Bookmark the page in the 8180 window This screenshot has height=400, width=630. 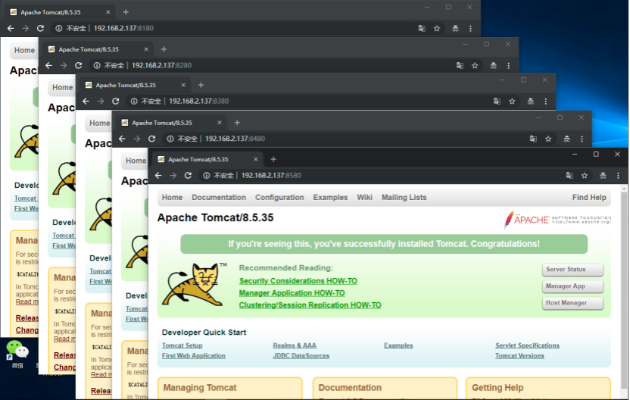click(x=437, y=28)
